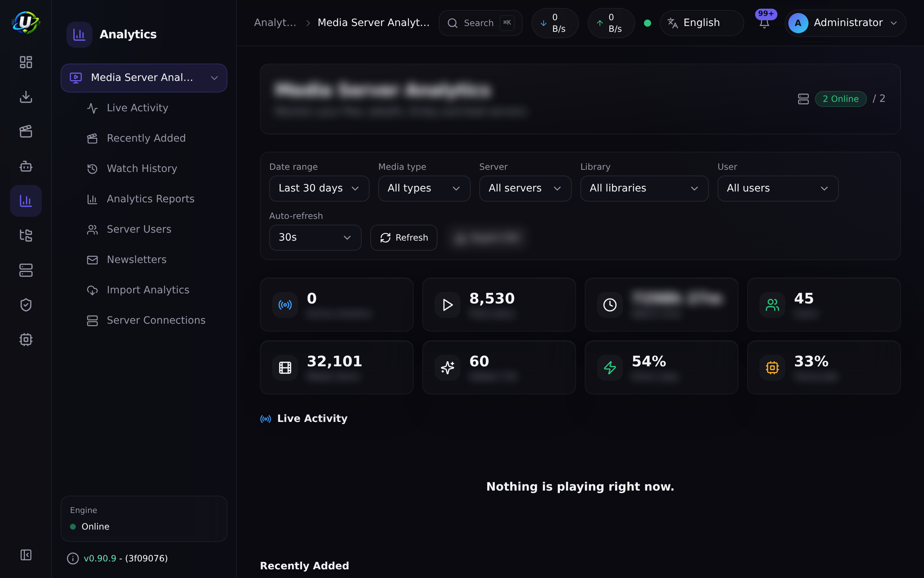Open the Administrator account menu

[845, 23]
